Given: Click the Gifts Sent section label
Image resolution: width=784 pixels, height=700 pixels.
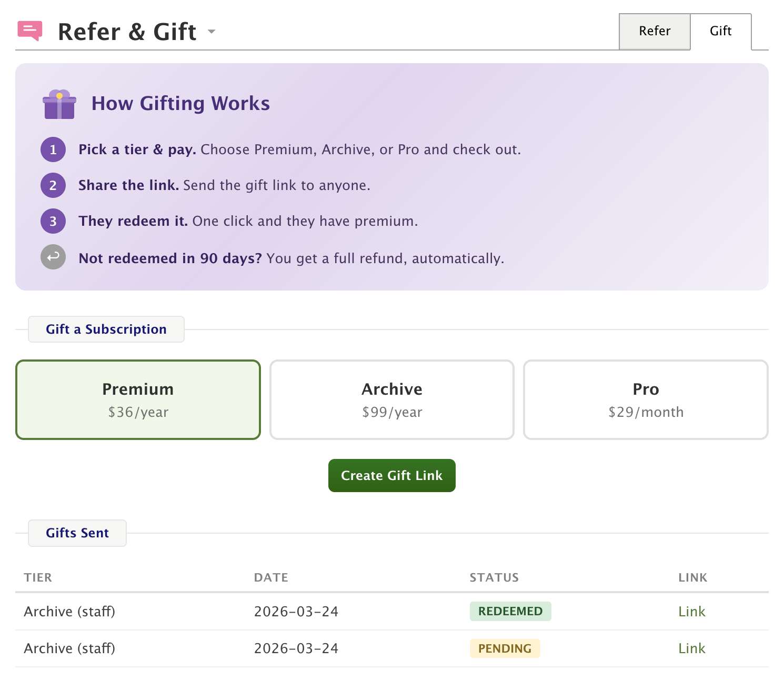Looking at the screenshot, I should point(77,533).
